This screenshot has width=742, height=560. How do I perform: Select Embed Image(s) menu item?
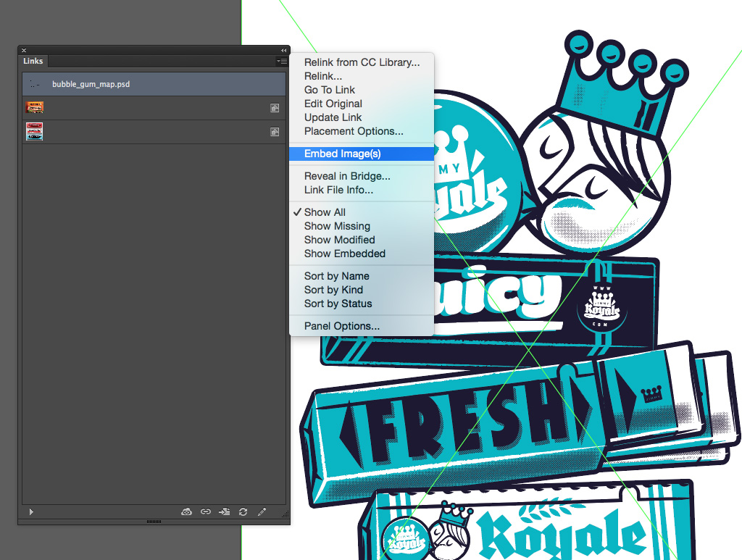pyautogui.click(x=342, y=154)
